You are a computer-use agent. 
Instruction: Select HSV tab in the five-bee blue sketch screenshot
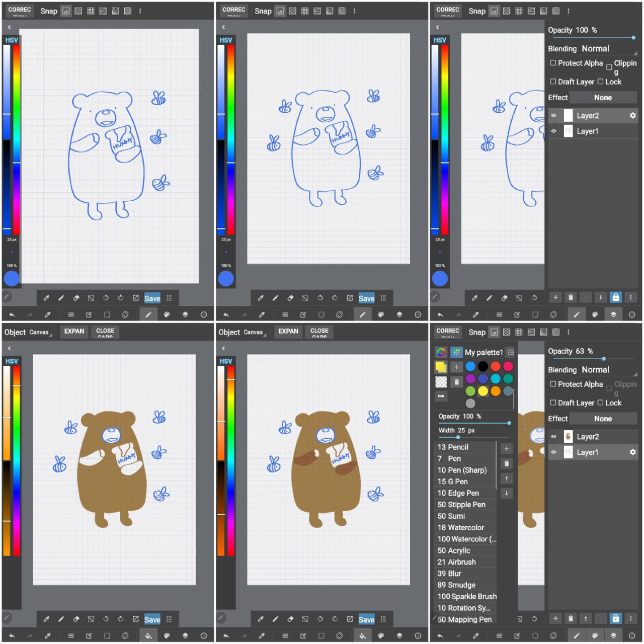226,40
